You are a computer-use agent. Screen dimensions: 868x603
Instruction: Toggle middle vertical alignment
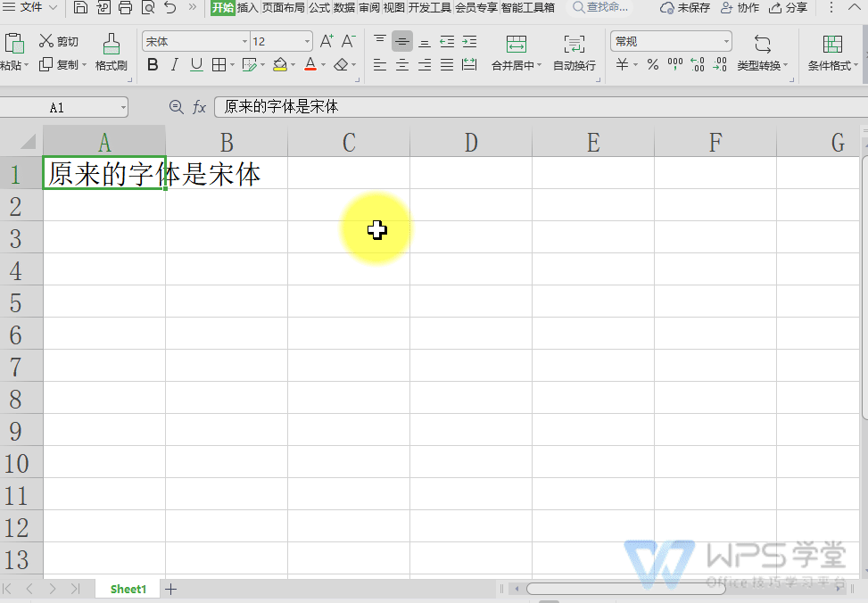402,41
